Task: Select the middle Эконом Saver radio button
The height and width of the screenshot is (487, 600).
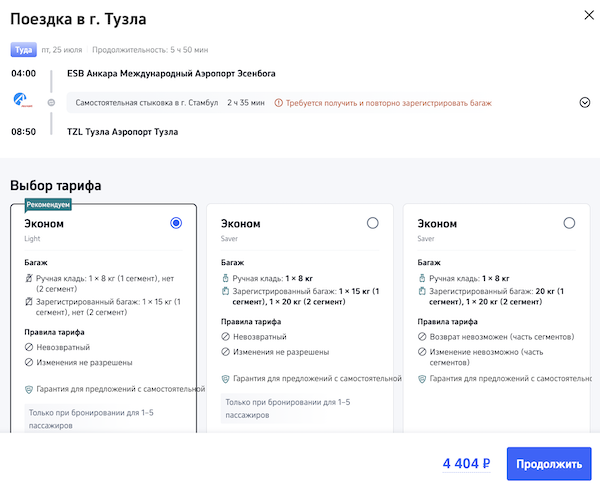Action: point(373,223)
